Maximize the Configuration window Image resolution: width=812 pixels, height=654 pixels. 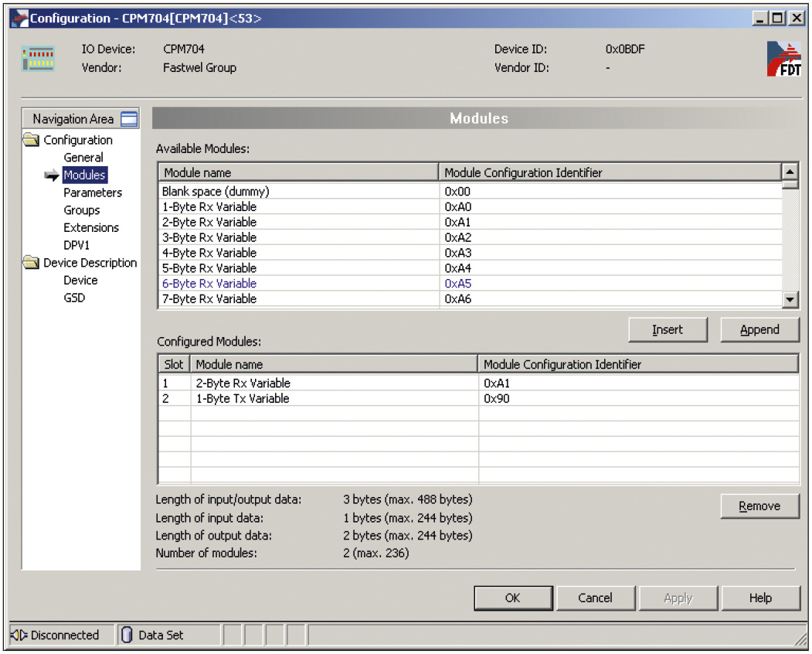click(777, 19)
